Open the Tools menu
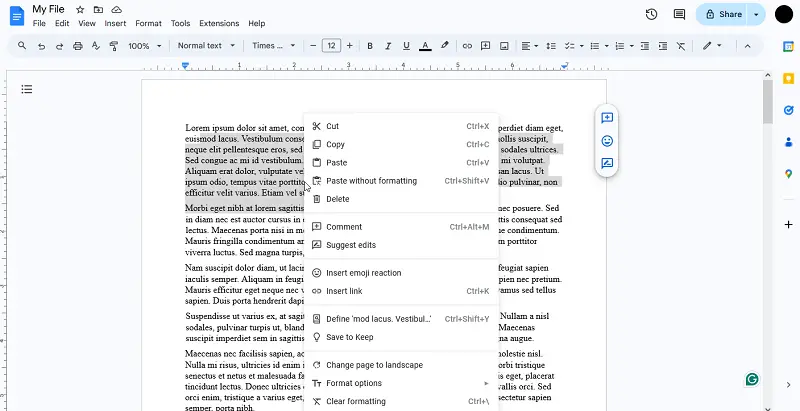The image size is (800, 411). pyautogui.click(x=180, y=23)
